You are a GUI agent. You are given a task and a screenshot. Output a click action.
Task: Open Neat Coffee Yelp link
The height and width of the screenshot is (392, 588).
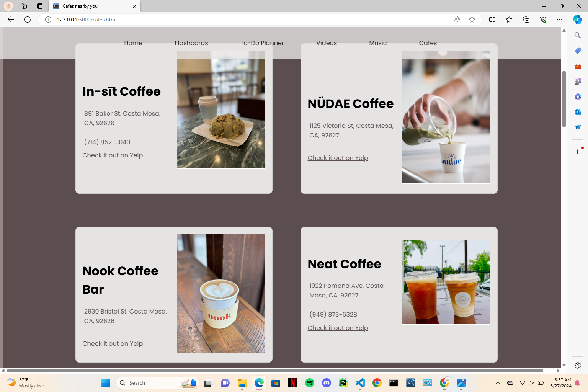[338, 328]
